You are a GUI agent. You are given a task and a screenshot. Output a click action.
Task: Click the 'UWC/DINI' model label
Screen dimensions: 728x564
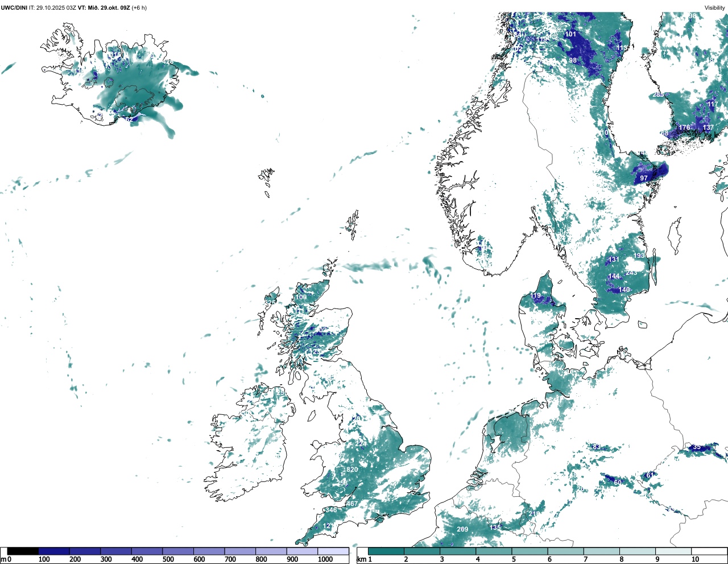point(14,7)
